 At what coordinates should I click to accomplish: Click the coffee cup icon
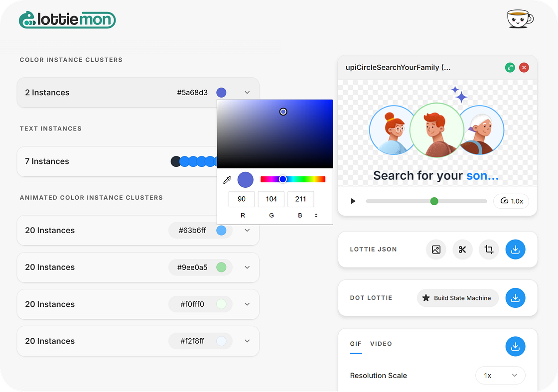coord(520,19)
